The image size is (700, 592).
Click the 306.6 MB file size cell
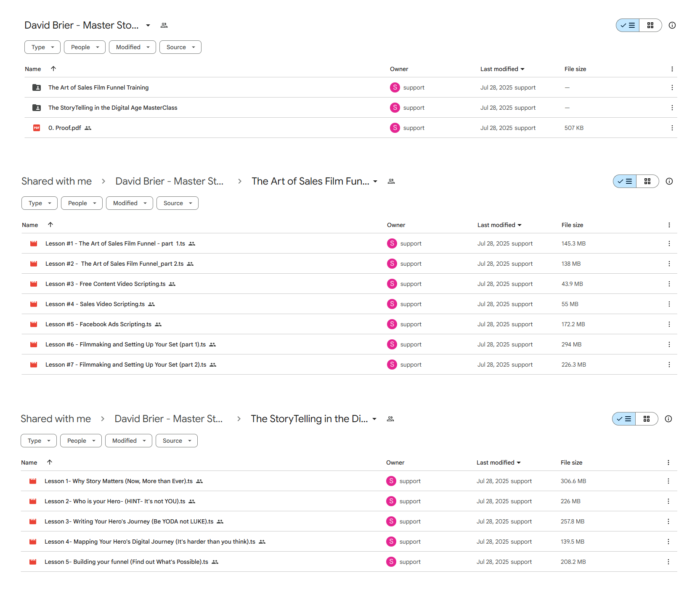tap(573, 481)
